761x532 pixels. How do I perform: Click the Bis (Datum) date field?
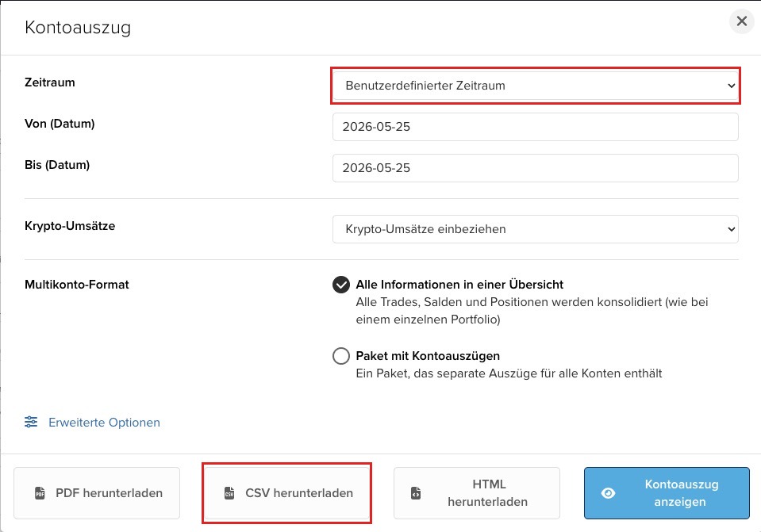point(536,168)
